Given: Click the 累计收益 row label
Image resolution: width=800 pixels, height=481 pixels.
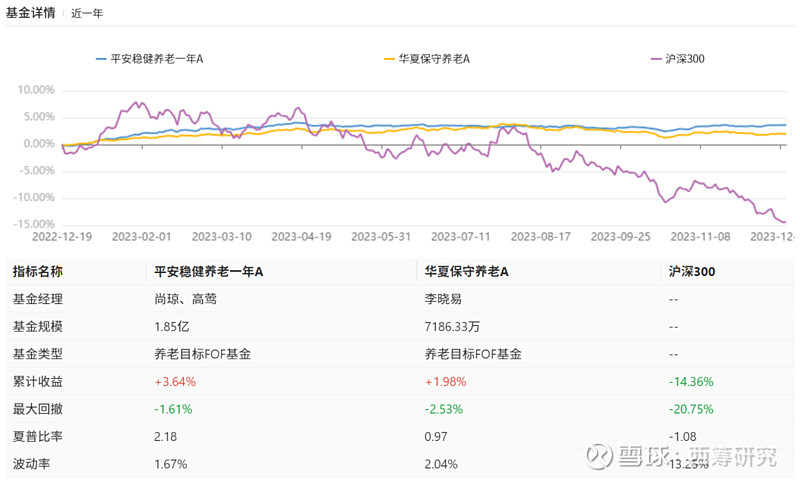Looking at the screenshot, I should [x=38, y=382].
